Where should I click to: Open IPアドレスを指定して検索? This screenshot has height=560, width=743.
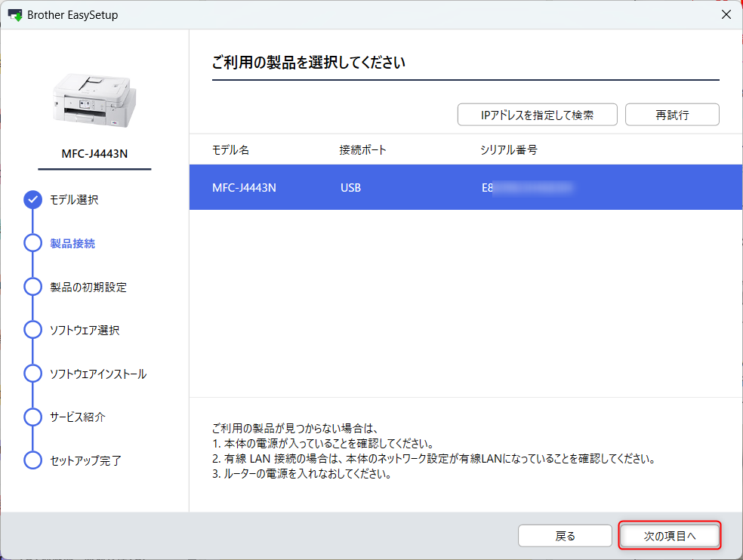tap(538, 115)
